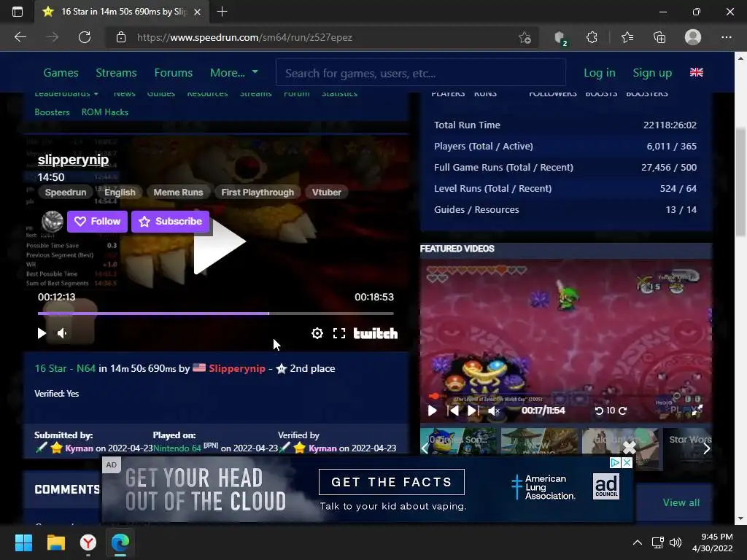Open slipperynip channel name link

click(74, 160)
